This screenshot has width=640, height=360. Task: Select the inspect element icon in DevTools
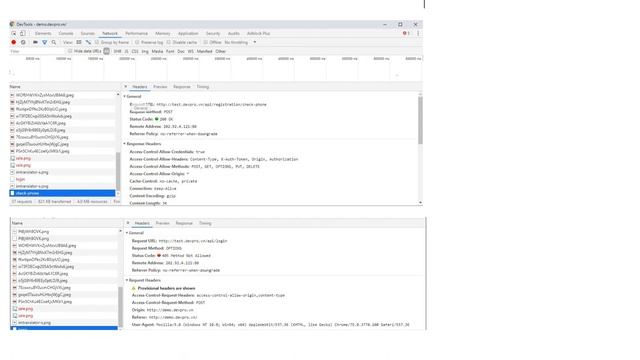[14, 33]
